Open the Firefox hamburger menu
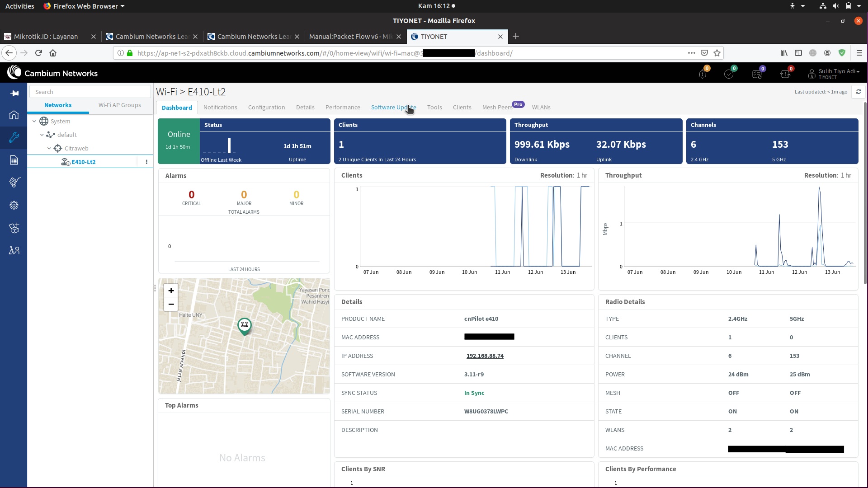The image size is (868, 488). point(859,53)
